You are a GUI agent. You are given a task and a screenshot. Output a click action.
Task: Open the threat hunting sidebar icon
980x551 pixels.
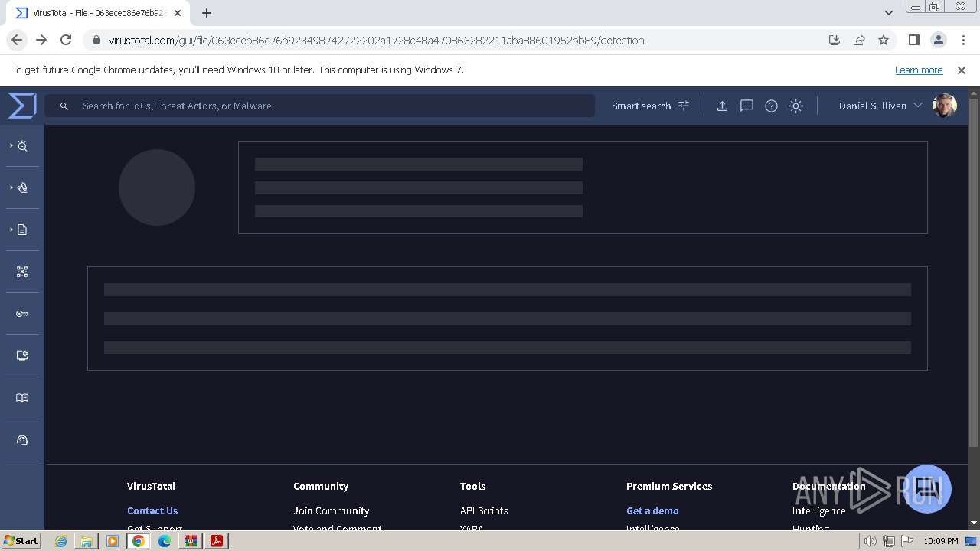(22, 145)
